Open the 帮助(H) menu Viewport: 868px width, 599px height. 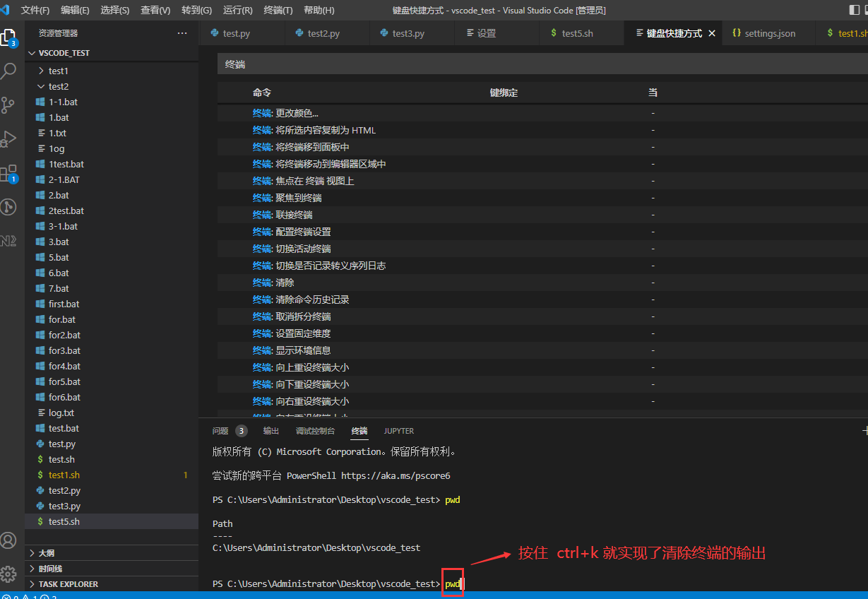(x=319, y=11)
